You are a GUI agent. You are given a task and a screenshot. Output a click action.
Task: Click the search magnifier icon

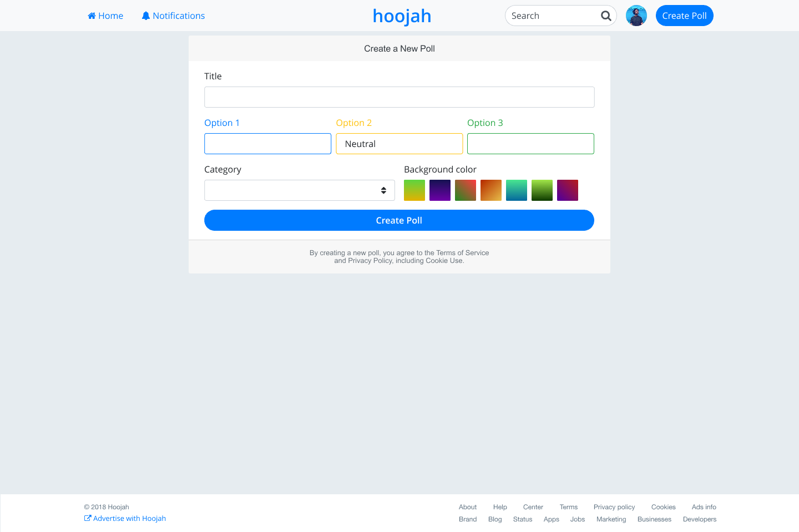(x=606, y=16)
